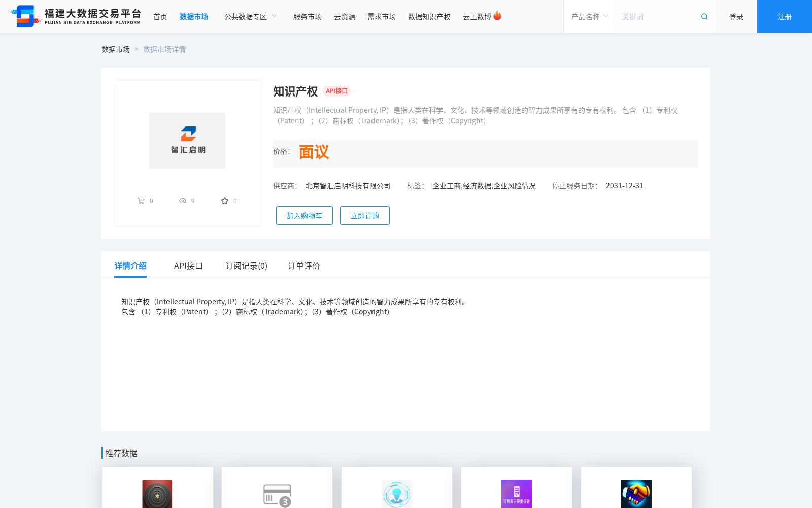The width and height of the screenshot is (812, 508).
Task: Open the 产品名称 search type dropdown
Action: (x=590, y=17)
